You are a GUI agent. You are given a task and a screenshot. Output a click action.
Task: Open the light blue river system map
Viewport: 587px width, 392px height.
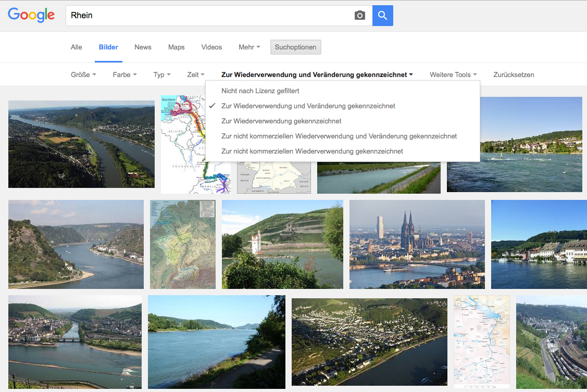(482, 342)
